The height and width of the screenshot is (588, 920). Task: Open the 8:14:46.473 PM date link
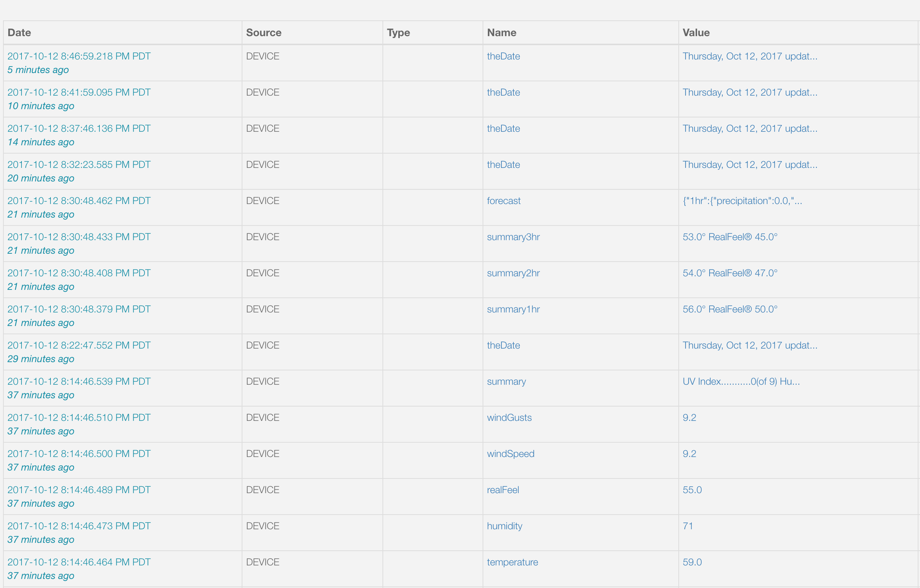pyautogui.click(x=79, y=526)
